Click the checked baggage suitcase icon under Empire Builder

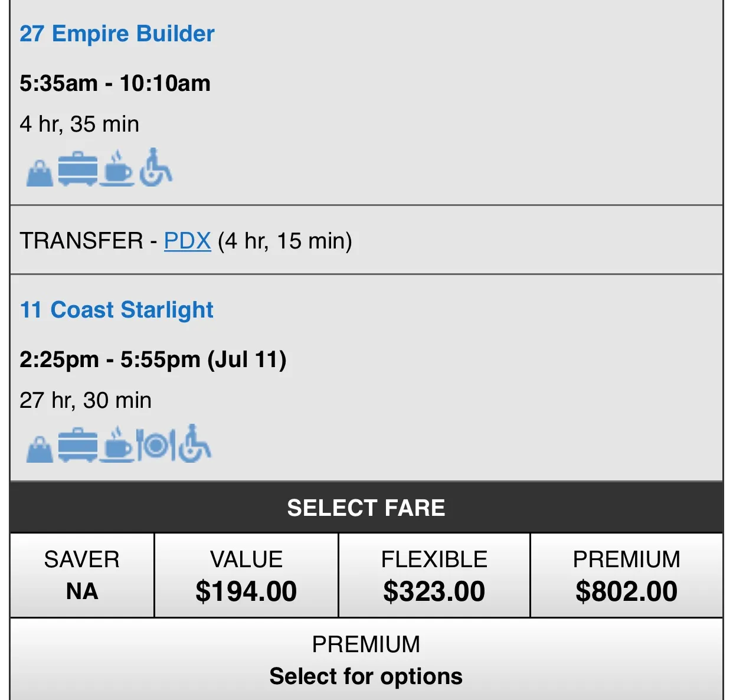pos(78,169)
